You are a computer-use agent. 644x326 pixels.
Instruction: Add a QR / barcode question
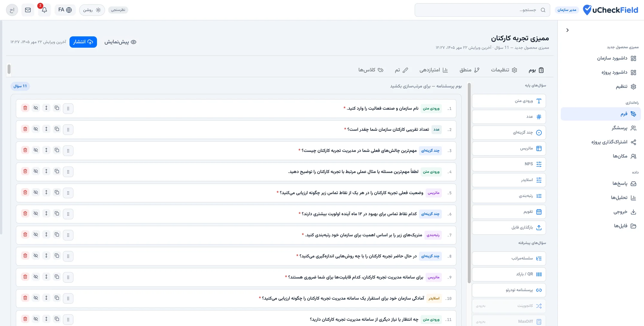pos(509,274)
